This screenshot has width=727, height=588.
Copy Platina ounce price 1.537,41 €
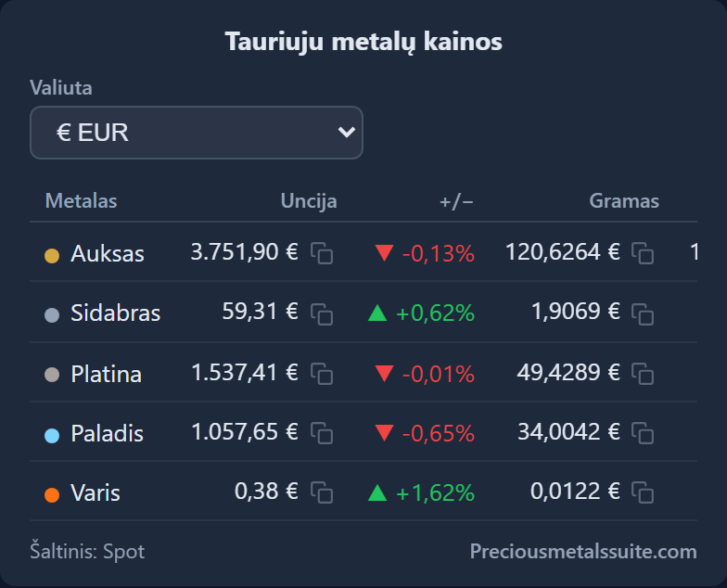[x=322, y=374]
